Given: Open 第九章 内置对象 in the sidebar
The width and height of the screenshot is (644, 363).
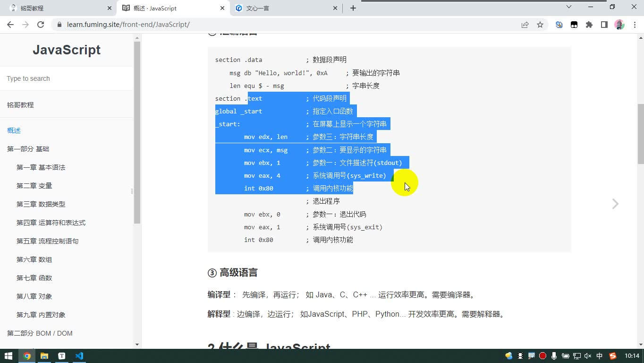Looking at the screenshot, I should [x=41, y=315].
